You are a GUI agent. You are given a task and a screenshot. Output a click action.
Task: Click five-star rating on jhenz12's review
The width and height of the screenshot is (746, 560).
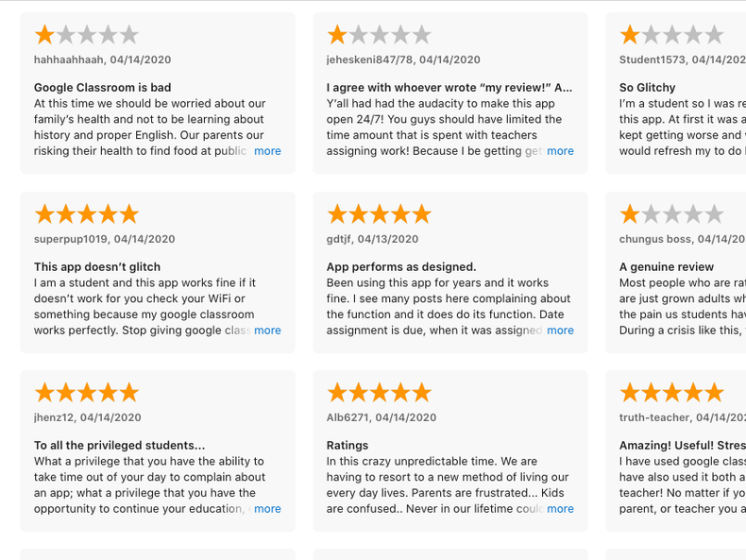[x=87, y=393]
